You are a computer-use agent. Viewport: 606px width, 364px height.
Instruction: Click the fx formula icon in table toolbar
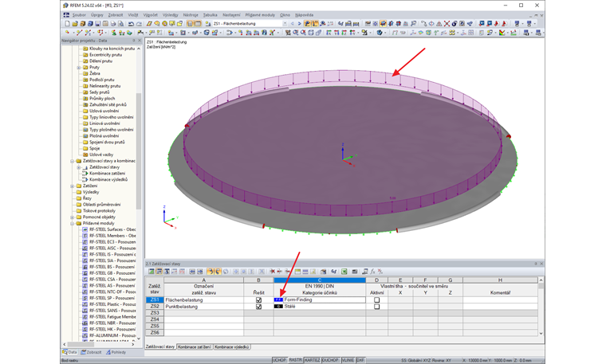[372, 272]
